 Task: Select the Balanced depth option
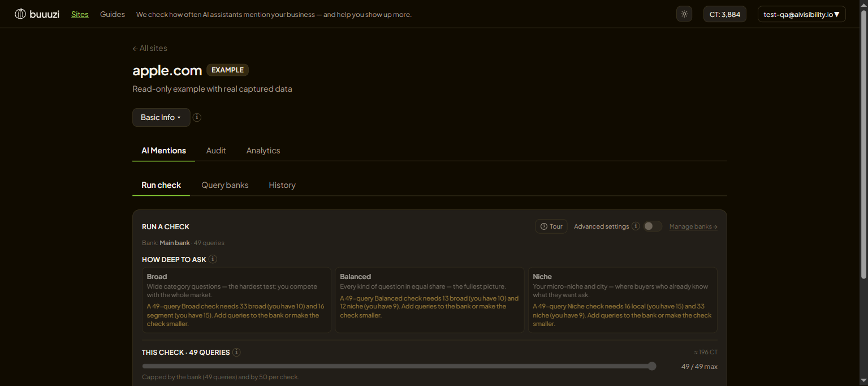pos(430,300)
